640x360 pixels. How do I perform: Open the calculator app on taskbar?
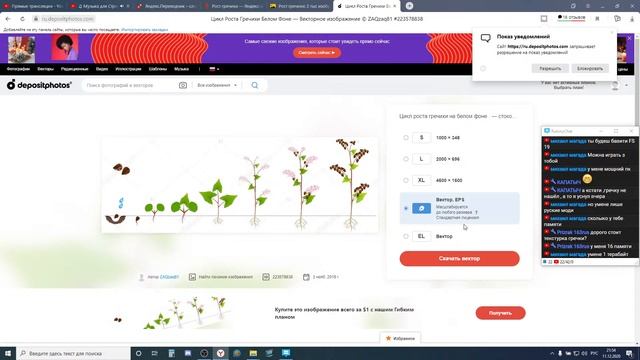[x=171, y=353]
